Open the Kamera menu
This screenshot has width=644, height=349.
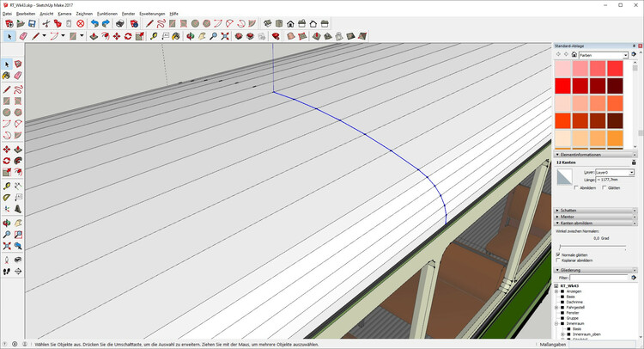coord(64,14)
